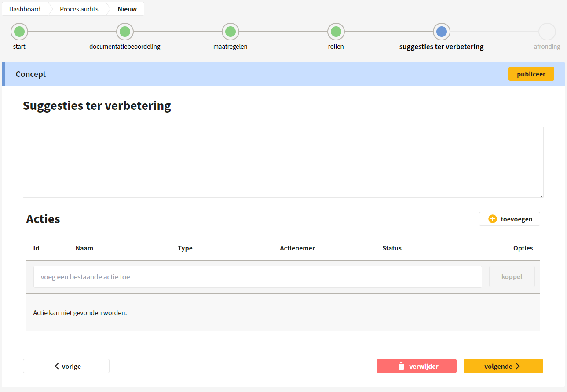
Task: Click 'voeg een bestaande actie toe' field
Action: 258,277
